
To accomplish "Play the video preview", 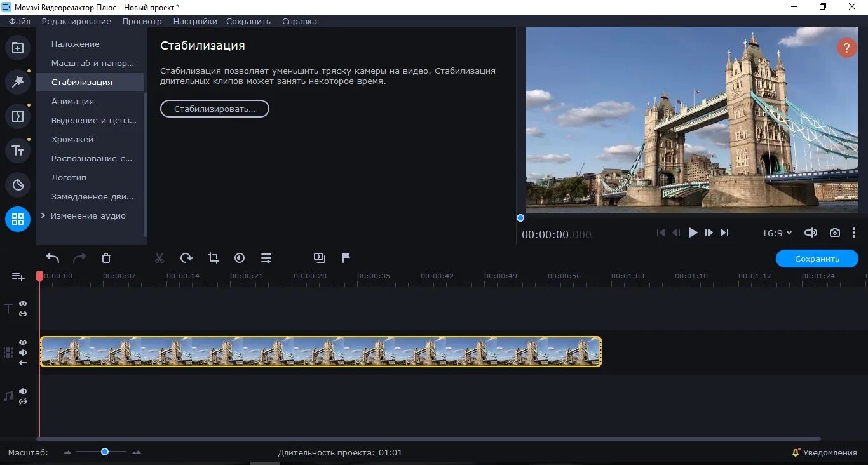I will [693, 233].
